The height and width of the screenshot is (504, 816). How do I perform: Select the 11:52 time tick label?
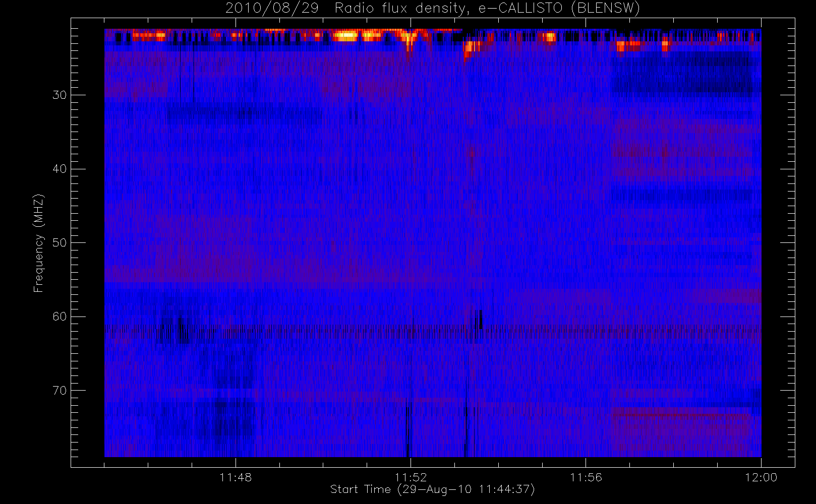tap(411, 477)
